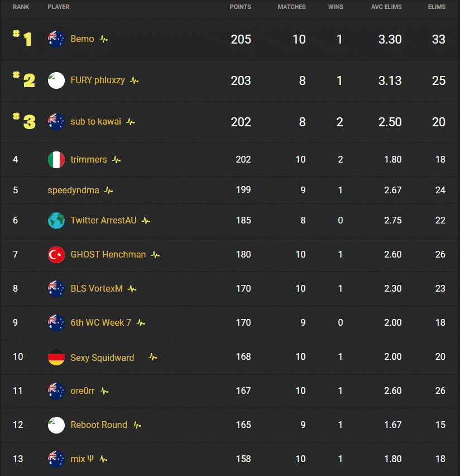
Task: Click the Australian flag next to Bemo
Action: (x=56, y=39)
